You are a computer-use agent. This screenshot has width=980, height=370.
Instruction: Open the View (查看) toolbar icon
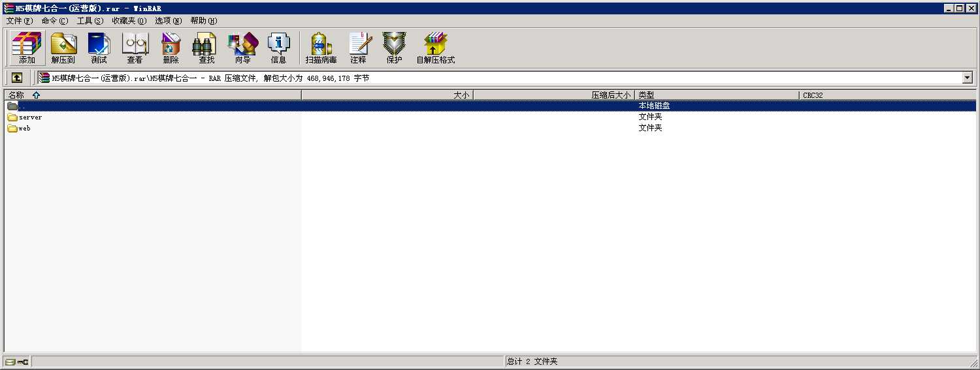coord(135,48)
